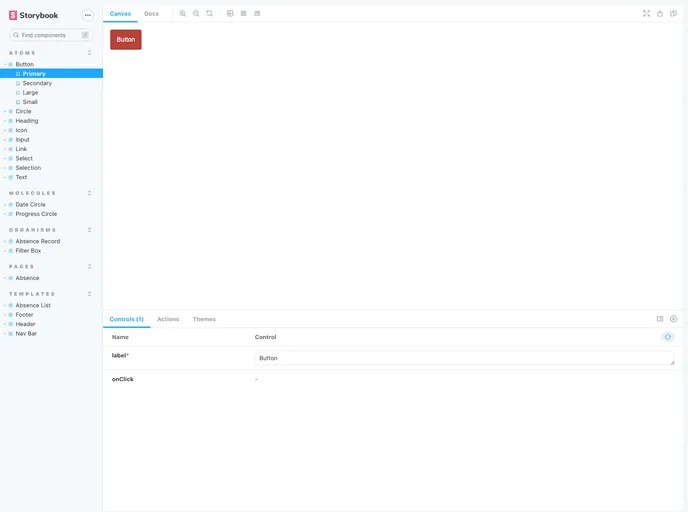Screen dimensions: 688x512
Task: Go full screen using the expand icon
Action: pos(646,13)
